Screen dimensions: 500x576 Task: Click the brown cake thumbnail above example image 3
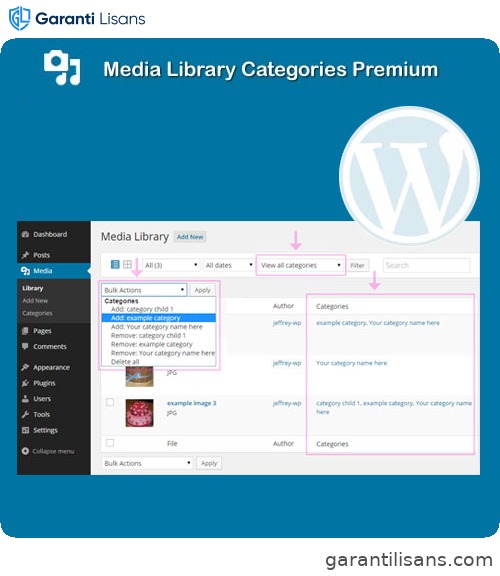pyautogui.click(x=140, y=377)
